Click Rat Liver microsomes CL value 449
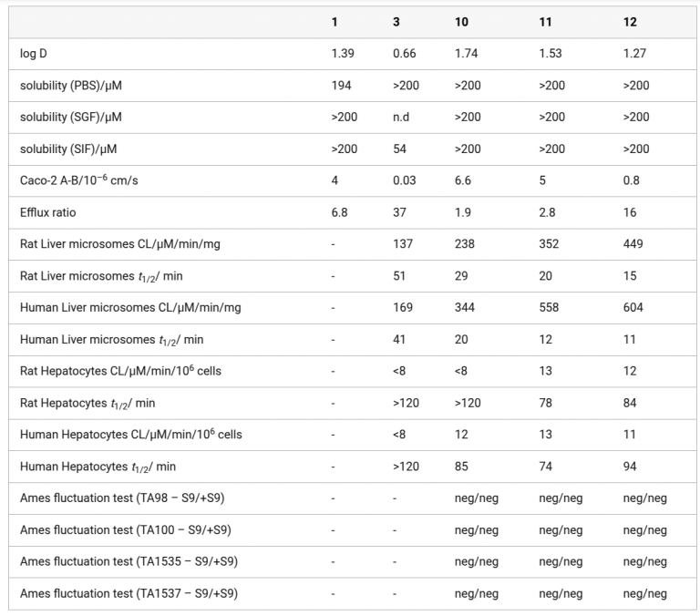Image resolution: width=700 pixels, height=616 pixels. click(x=633, y=244)
